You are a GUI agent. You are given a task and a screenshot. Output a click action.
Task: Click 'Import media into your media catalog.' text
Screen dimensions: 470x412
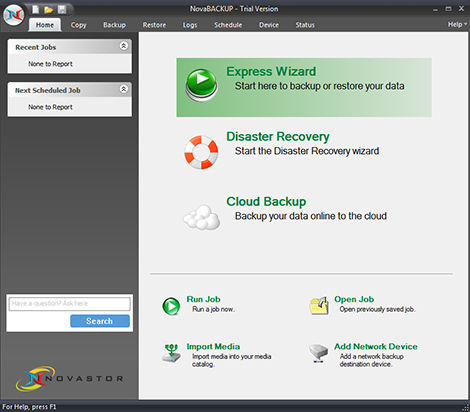click(232, 360)
